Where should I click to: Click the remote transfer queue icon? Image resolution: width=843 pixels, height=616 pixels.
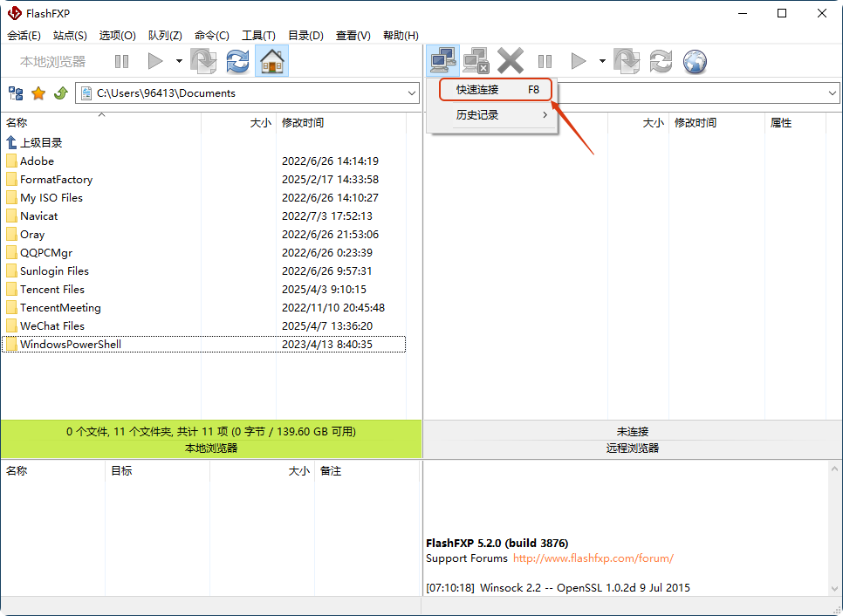(x=627, y=61)
